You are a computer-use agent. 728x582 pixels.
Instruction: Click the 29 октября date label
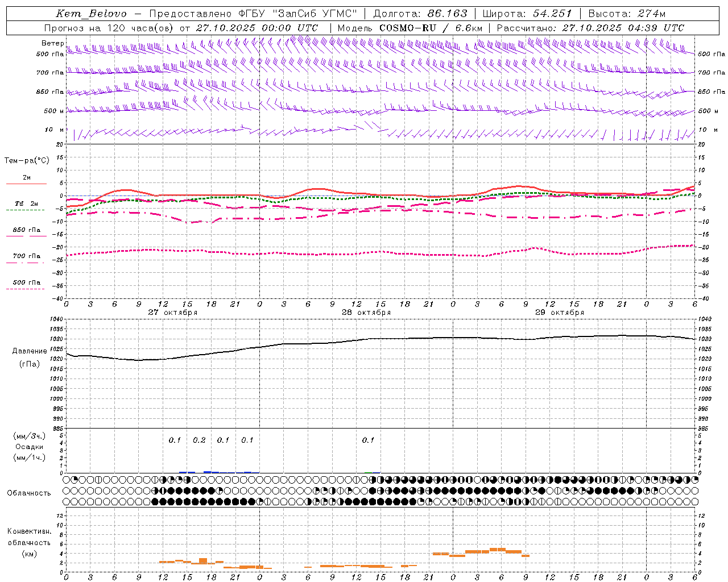(x=560, y=313)
